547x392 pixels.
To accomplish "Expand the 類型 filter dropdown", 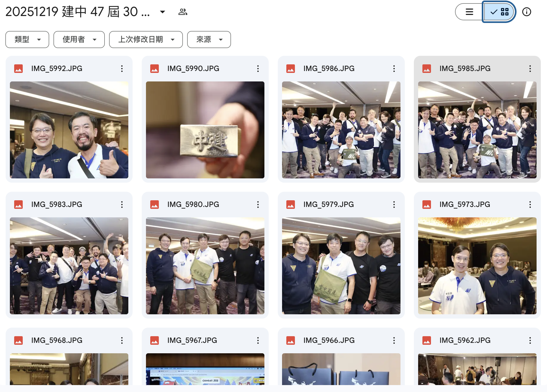I will coord(27,40).
